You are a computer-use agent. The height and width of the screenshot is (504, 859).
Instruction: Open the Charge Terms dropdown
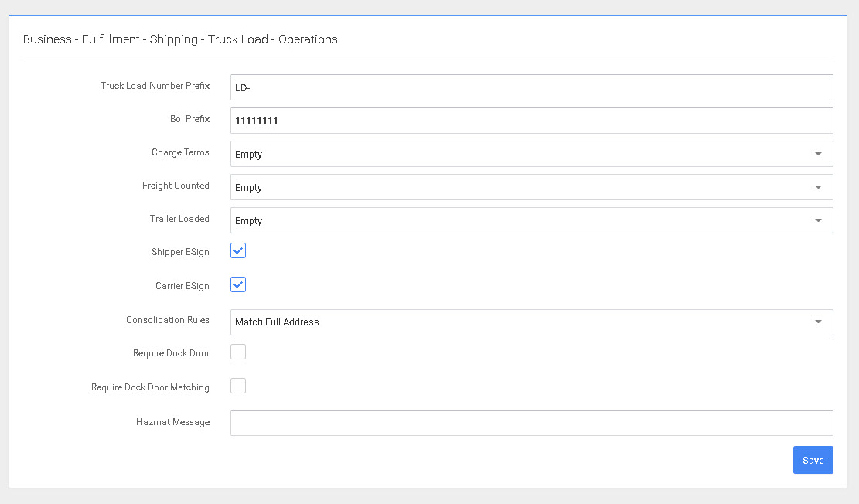[531, 154]
